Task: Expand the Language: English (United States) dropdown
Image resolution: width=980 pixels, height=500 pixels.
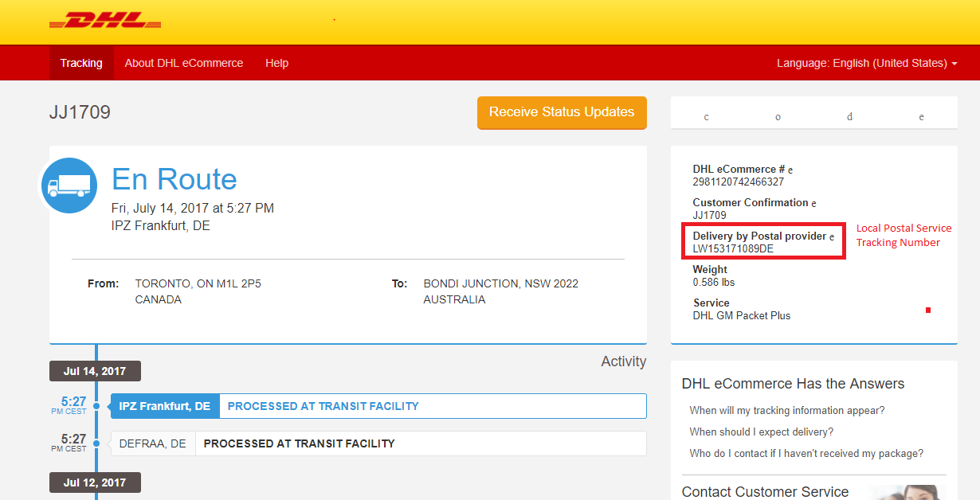Action: click(x=867, y=63)
